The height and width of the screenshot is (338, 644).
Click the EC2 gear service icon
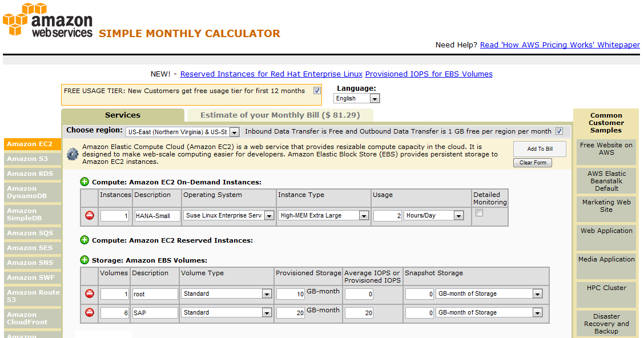(x=73, y=154)
